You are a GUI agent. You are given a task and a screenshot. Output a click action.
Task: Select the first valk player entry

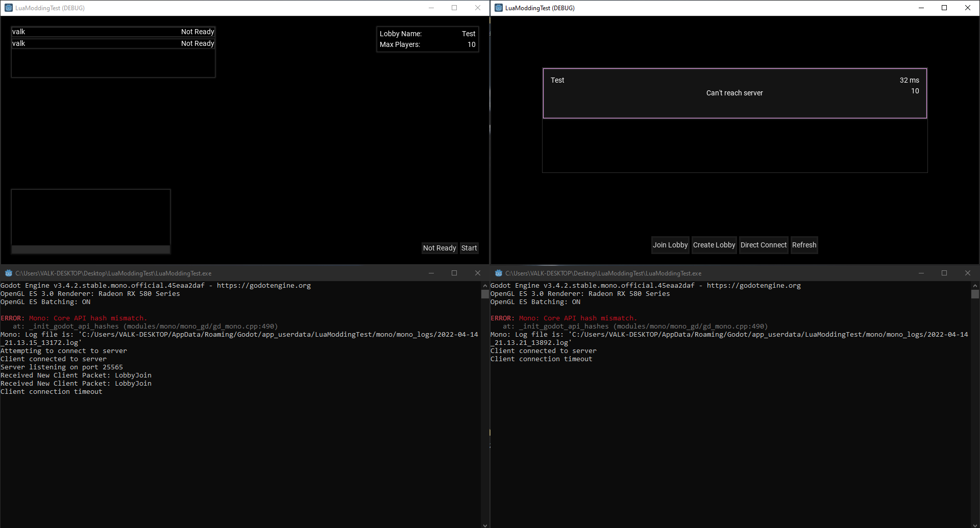pyautogui.click(x=112, y=32)
